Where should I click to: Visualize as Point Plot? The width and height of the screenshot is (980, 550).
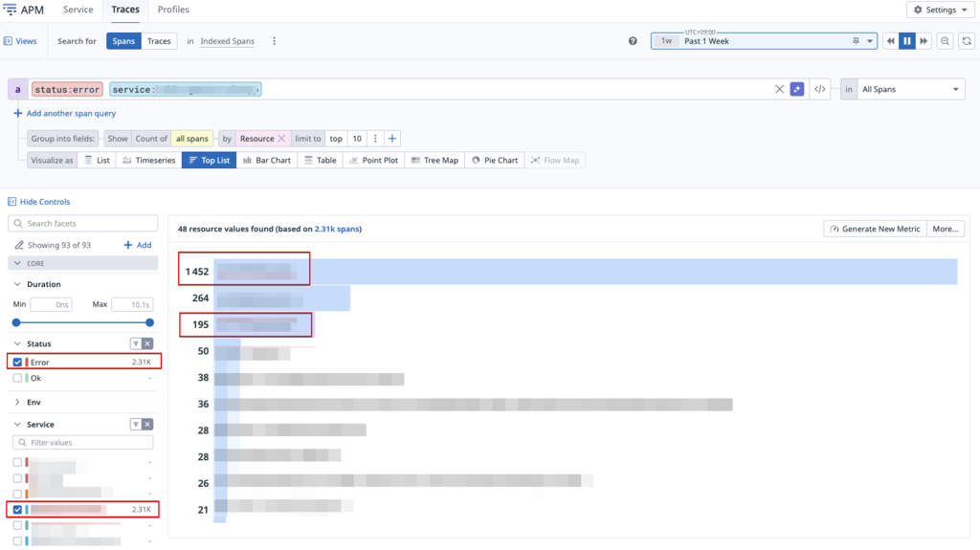[374, 161]
